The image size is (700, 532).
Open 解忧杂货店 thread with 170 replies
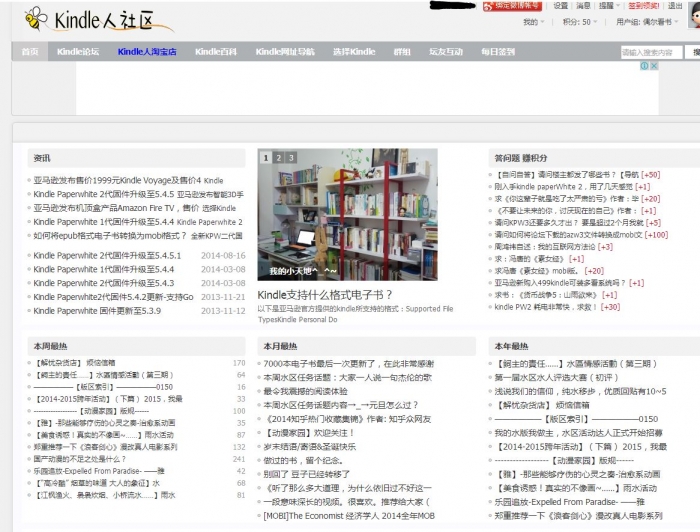[x=75, y=363]
